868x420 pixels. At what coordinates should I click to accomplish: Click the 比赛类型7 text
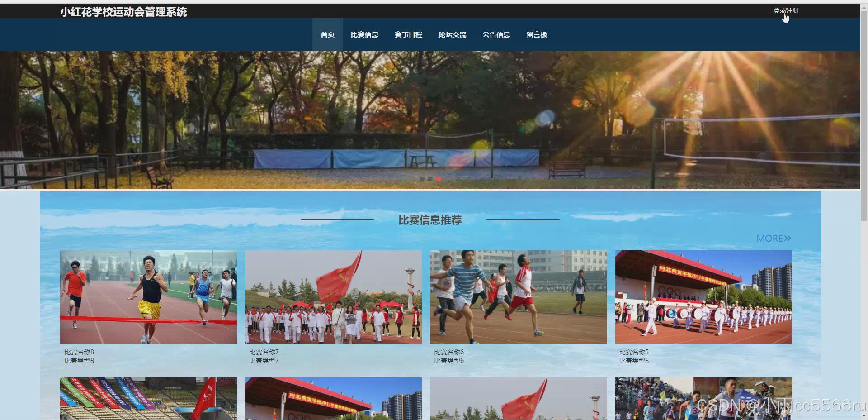pyautogui.click(x=264, y=361)
